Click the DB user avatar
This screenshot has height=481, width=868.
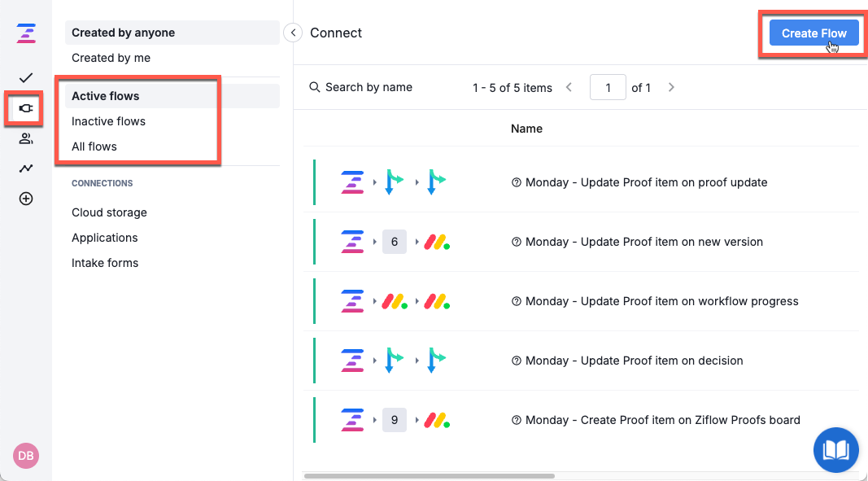[x=26, y=456]
